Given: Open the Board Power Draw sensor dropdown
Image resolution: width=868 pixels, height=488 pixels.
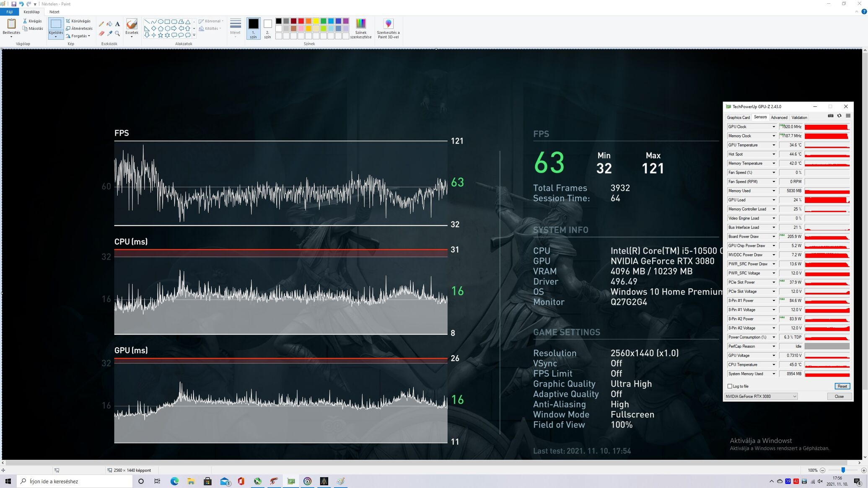Looking at the screenshot, I should pyautogui.click(x=774, y=237).
